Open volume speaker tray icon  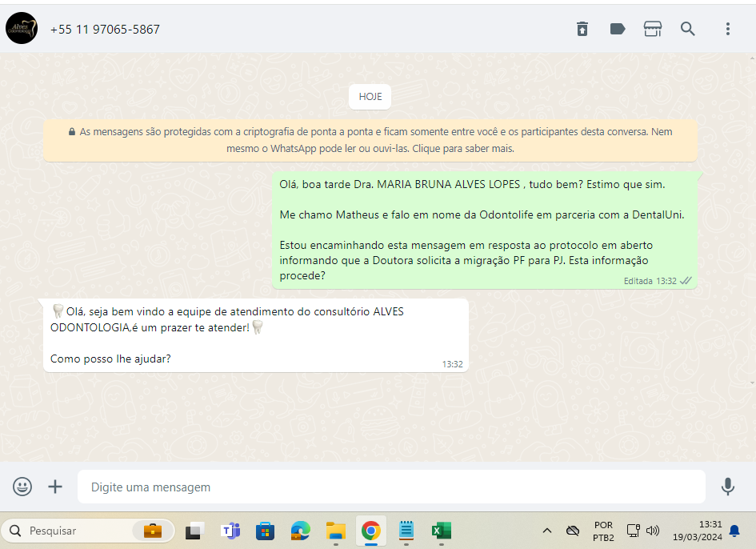(652, 531)
